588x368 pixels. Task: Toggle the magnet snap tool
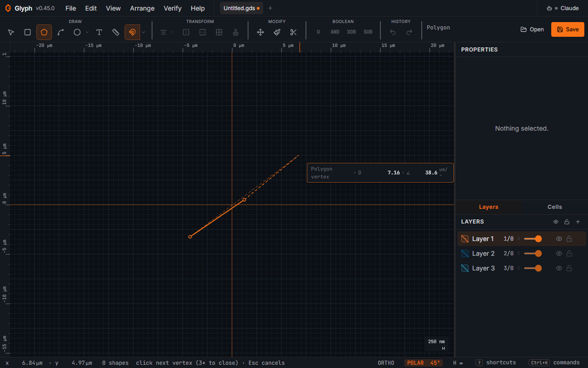tap(132, 32)
